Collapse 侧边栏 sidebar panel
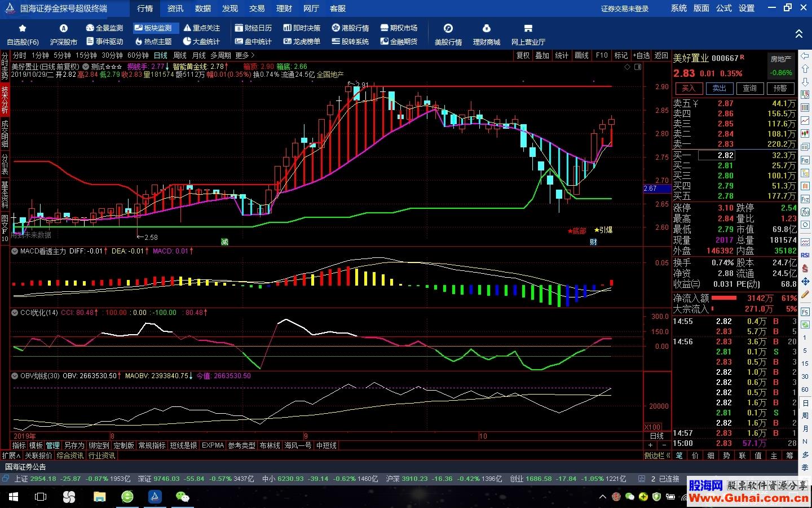Image resolution: width=812 pixels, height=508 pixels. click(657, 456)
